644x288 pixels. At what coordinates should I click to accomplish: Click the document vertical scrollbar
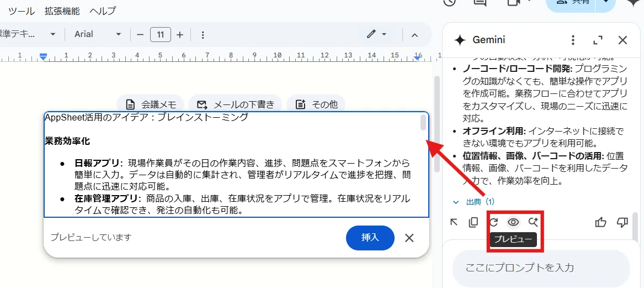437,123
